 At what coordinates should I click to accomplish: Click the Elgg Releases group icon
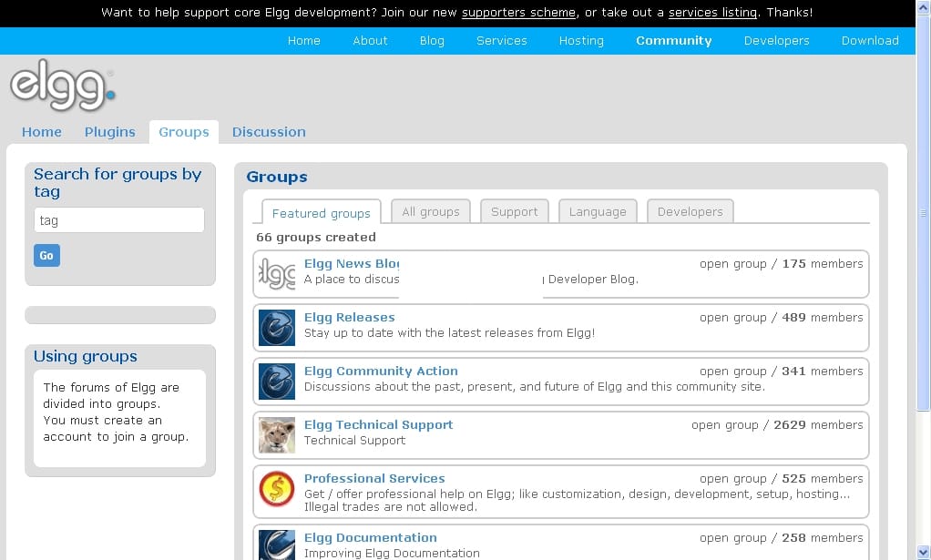click(x=276, y=327)
